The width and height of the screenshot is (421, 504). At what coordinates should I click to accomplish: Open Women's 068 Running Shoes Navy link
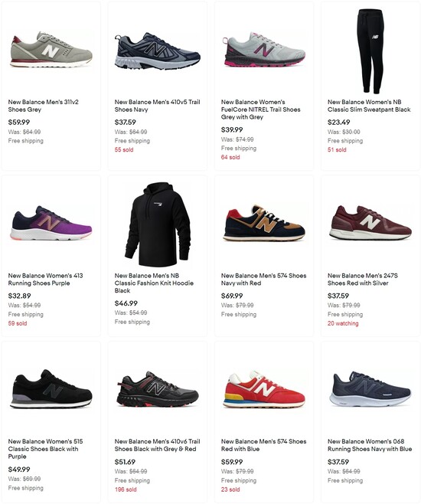[x=370, y=445]
